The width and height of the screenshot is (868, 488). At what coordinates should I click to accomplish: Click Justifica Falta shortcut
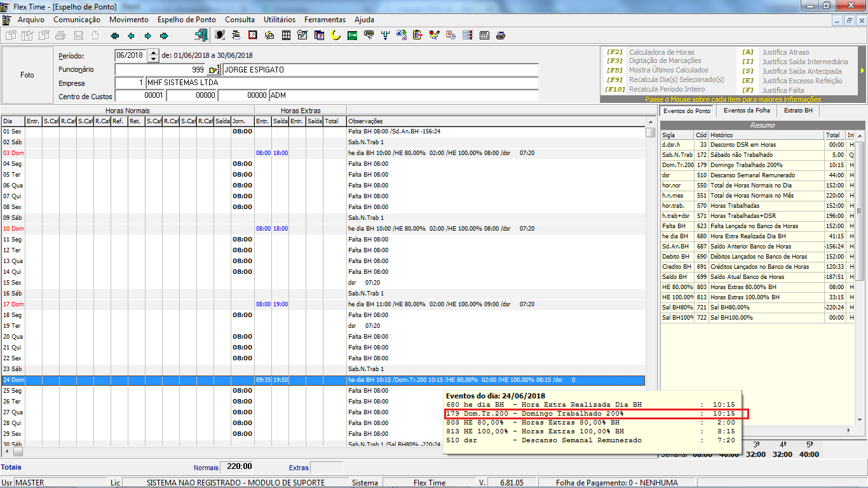783,90
